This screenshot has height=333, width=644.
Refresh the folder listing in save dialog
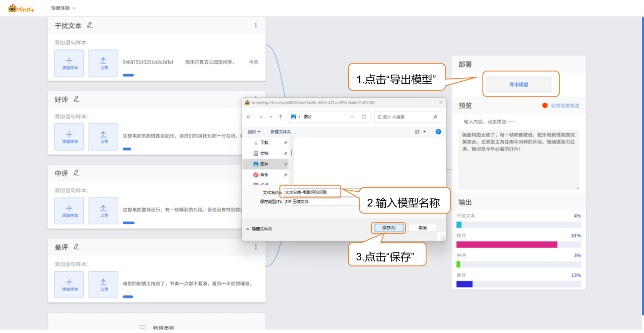point(363,117)
